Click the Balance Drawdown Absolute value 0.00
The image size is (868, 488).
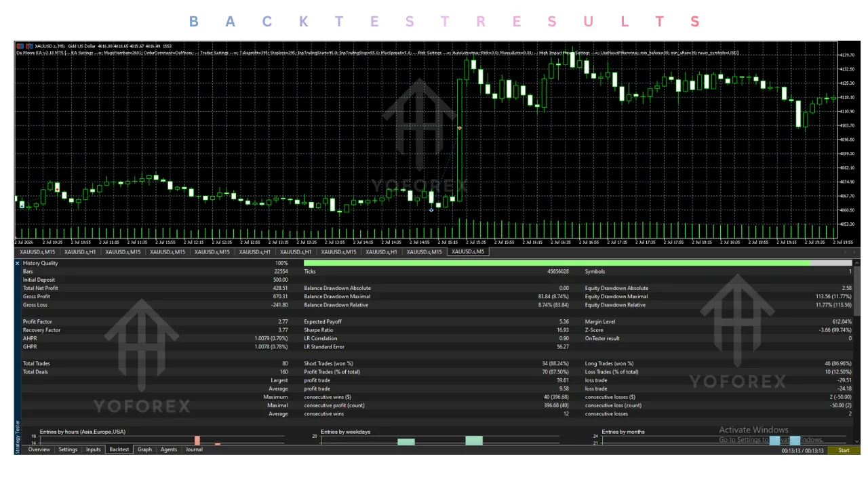(564, 288)
